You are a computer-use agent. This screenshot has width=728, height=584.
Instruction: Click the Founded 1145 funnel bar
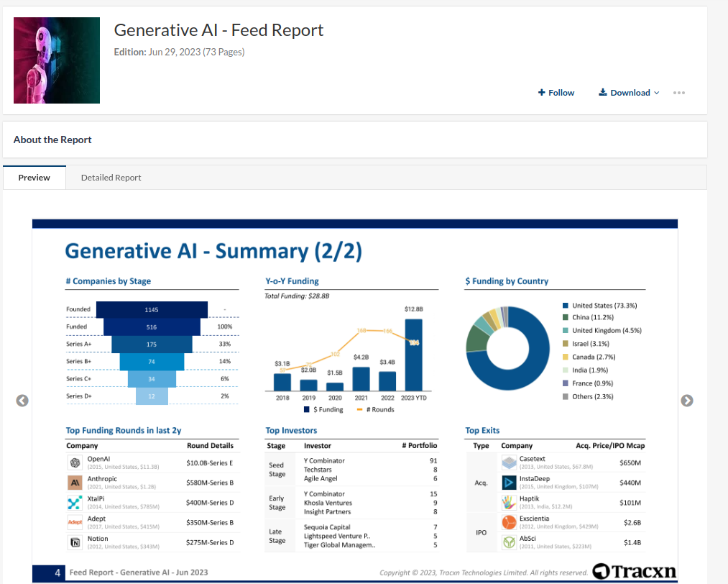(152, 310)
